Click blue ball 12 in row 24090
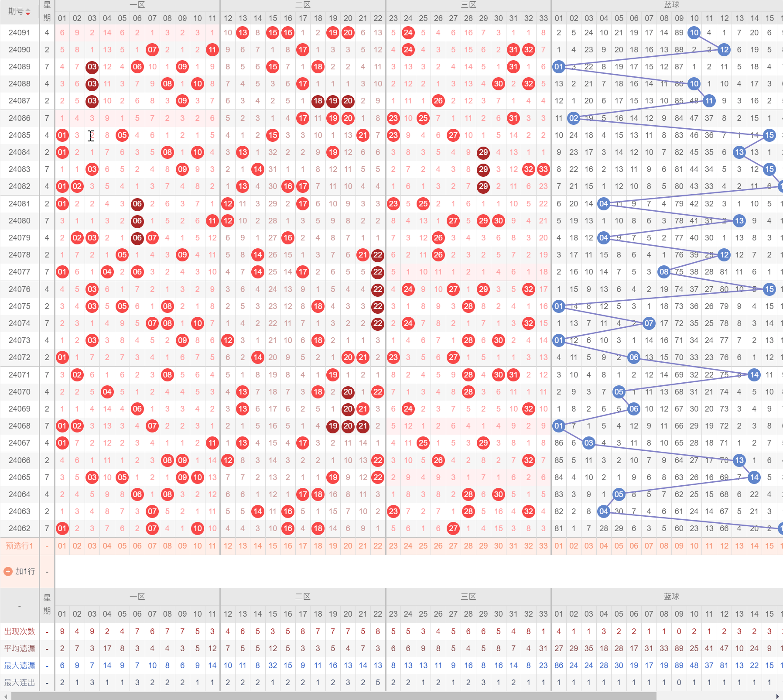 pos(725,50)
